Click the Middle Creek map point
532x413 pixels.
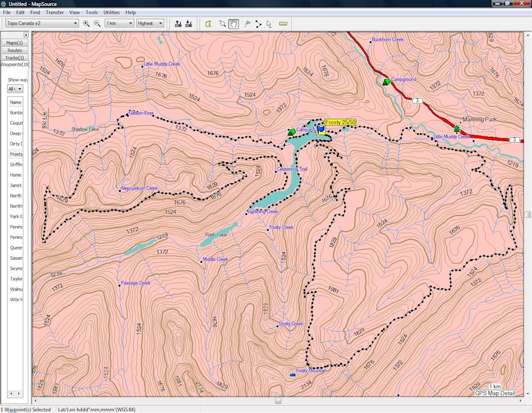201,262
